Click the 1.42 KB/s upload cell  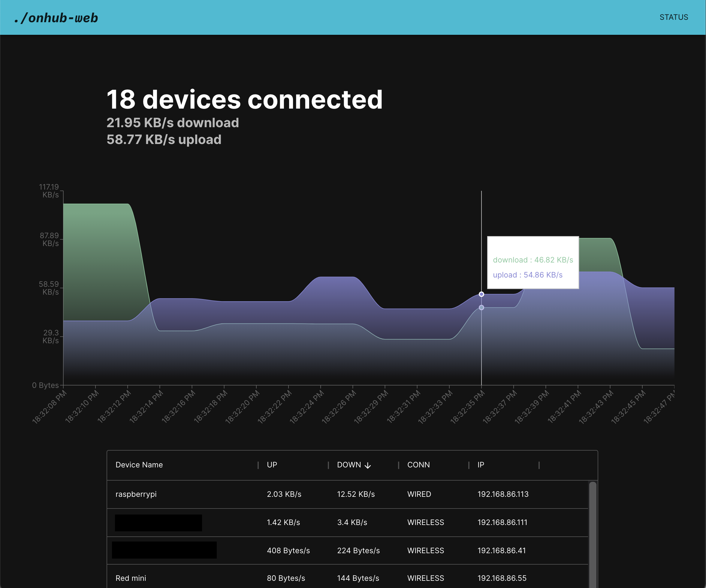pos(283,523)
